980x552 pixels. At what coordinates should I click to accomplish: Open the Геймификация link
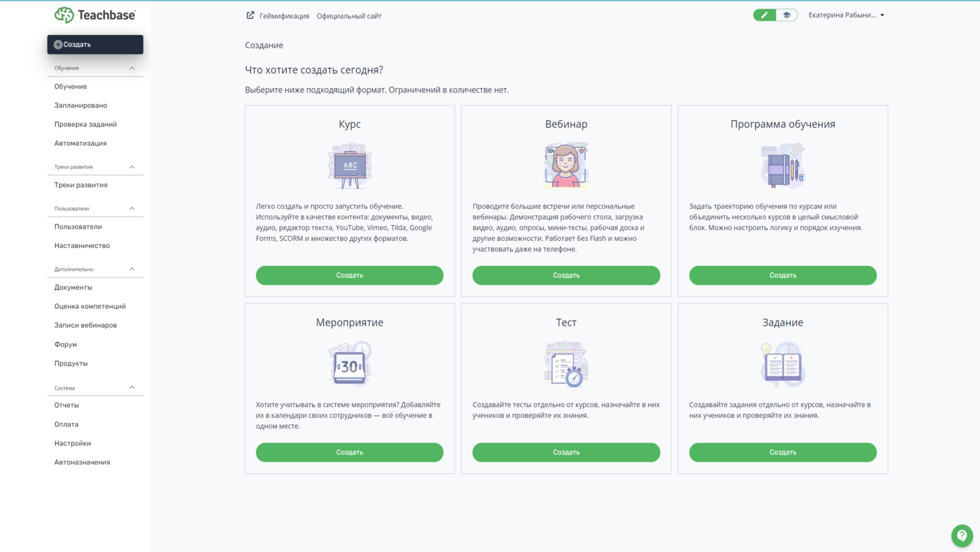click(284, 16)
